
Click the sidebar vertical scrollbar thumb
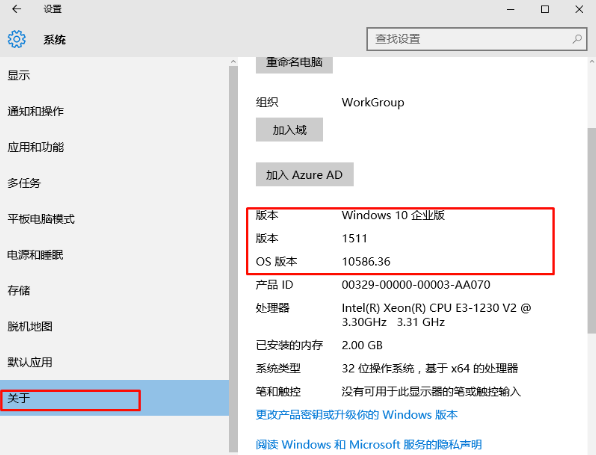point(233,259)
